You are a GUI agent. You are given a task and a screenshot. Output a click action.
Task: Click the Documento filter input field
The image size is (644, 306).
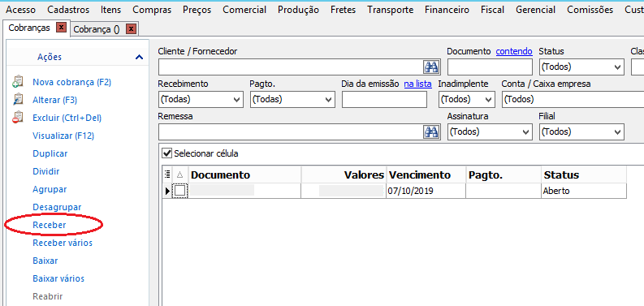tap(490, 67)
